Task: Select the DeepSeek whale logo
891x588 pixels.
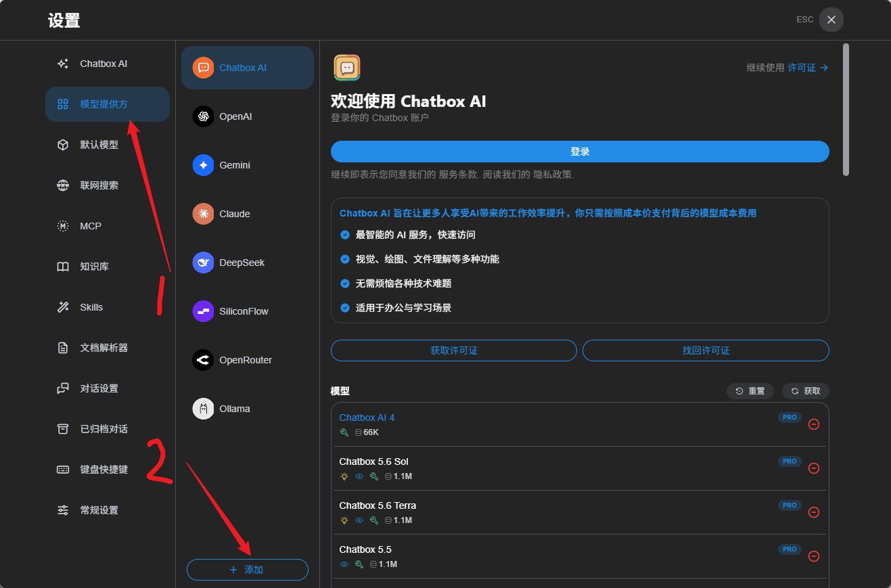Action: tap(203, 263)
